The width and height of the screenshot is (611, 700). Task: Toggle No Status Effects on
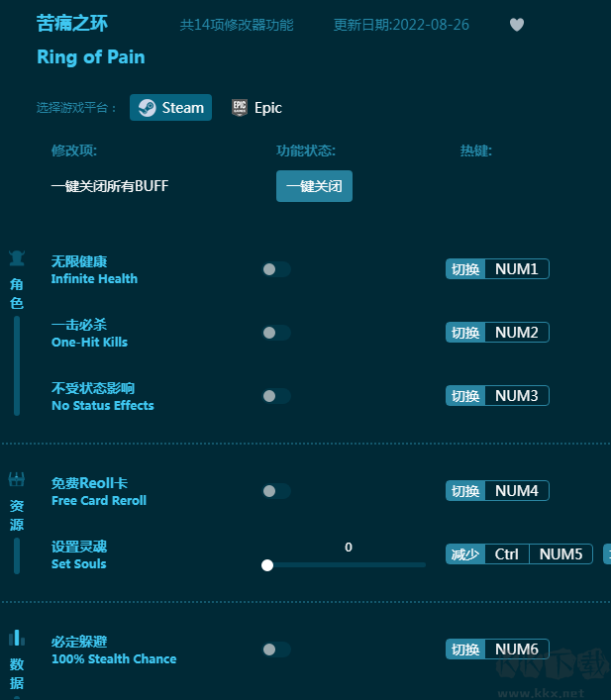[276, 396]
